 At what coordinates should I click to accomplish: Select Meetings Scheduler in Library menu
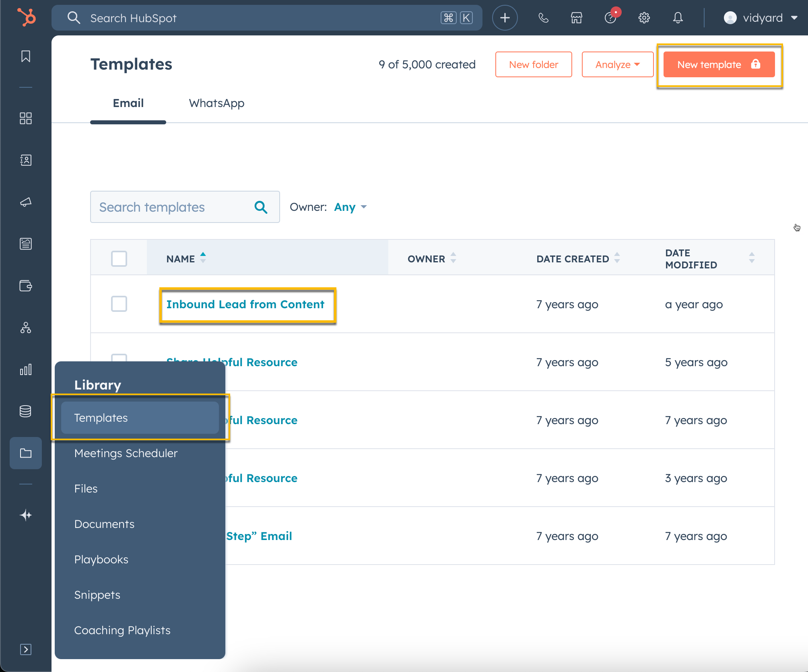click(x=126, y=453)
